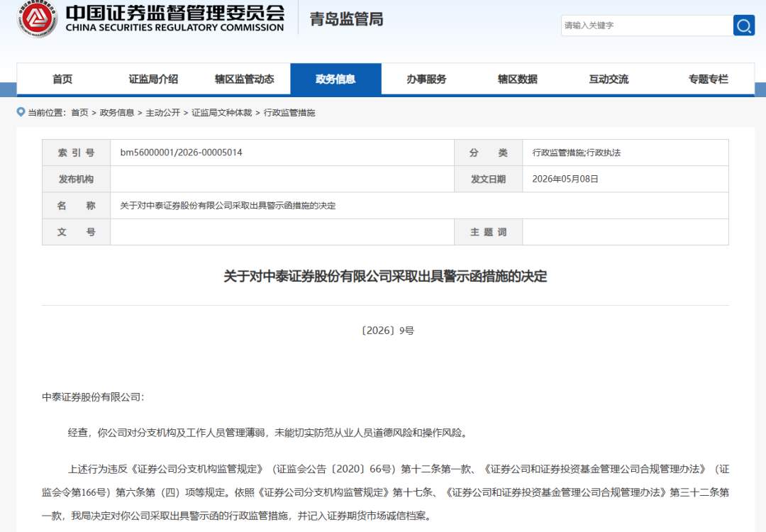Click the 主题词 table label
The height and width of the screenshot is (532, 766).
(489, 232)
